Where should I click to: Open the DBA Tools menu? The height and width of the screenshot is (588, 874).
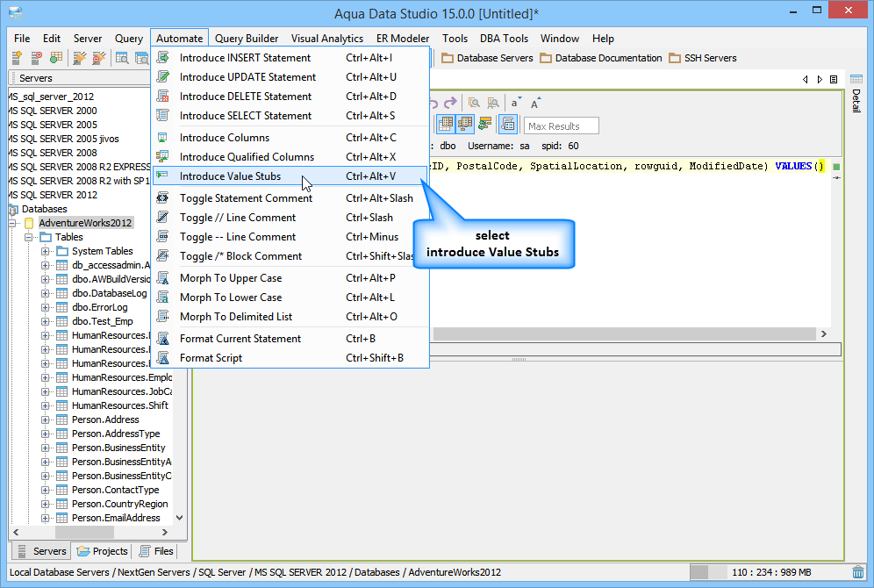(x=504, y=39)
